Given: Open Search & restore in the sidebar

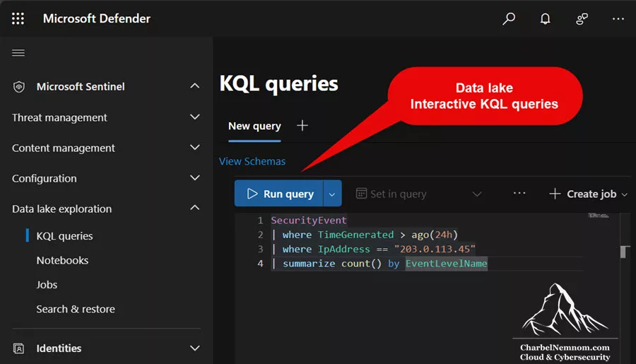Looking at the screenshot, I should (x=76, y=309).
